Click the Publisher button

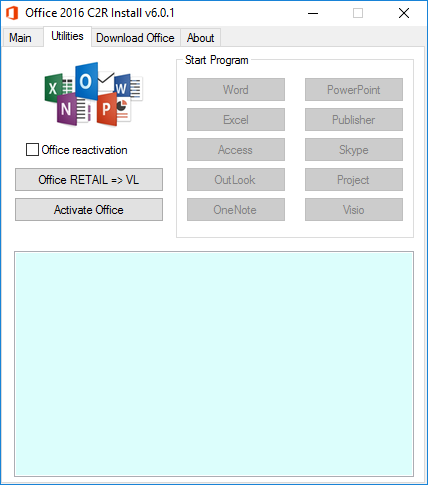pyautogui.click(x=354, y=120)
